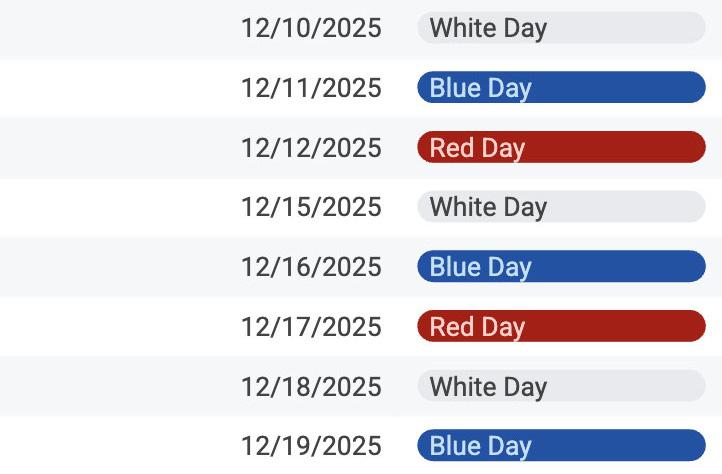Image resolution: width=722 pixels, height=474 pixels.
Task: Click the gray chip beside 12/18/2025
Action: (x=561, y=386)
